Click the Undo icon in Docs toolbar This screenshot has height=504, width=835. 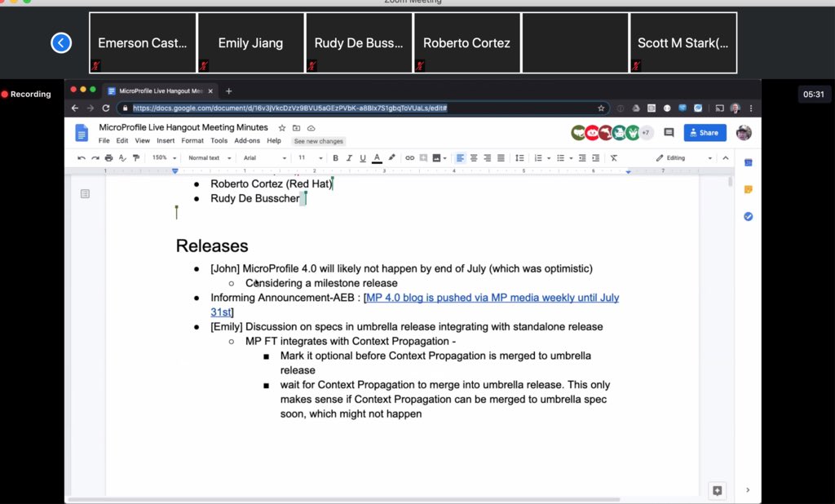(x=81, y=157)
